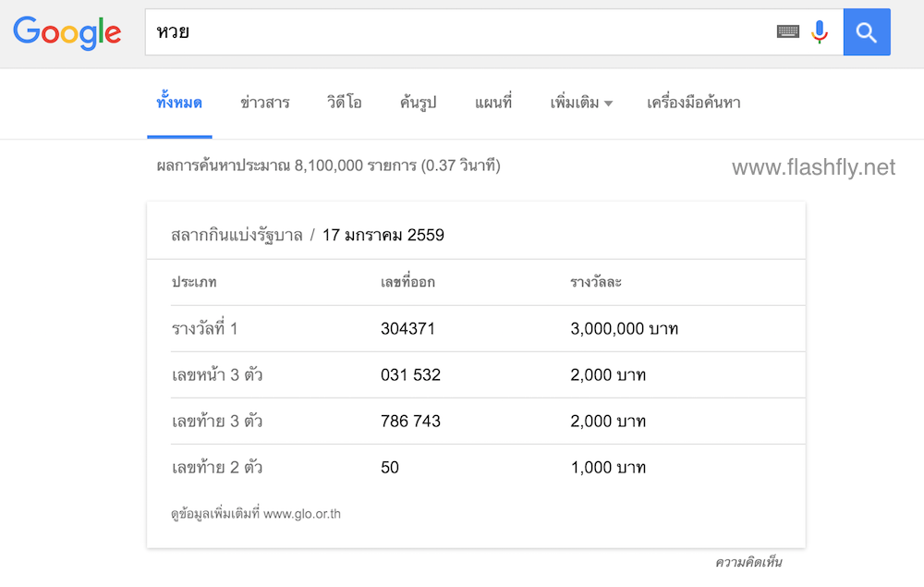This screenshot has width=924, height=587.
Task: Expand the เพิ่มเติม (More) dropdown menu
Action: 581,103
